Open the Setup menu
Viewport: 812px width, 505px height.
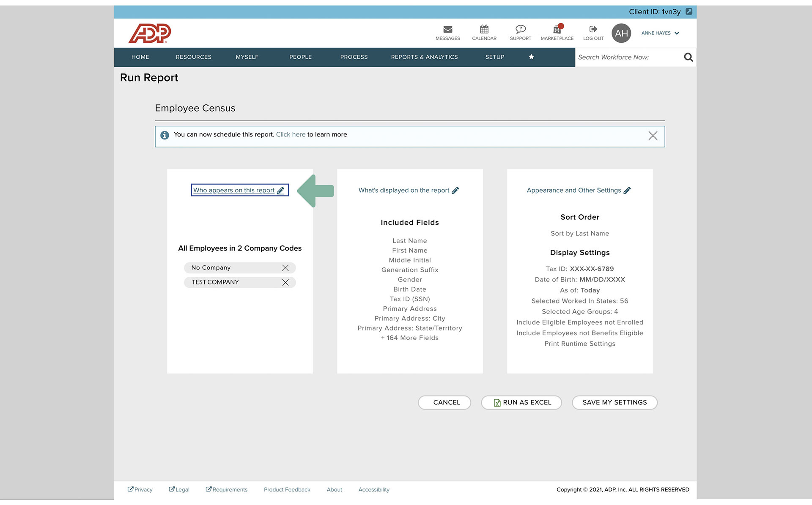point(495,57)
